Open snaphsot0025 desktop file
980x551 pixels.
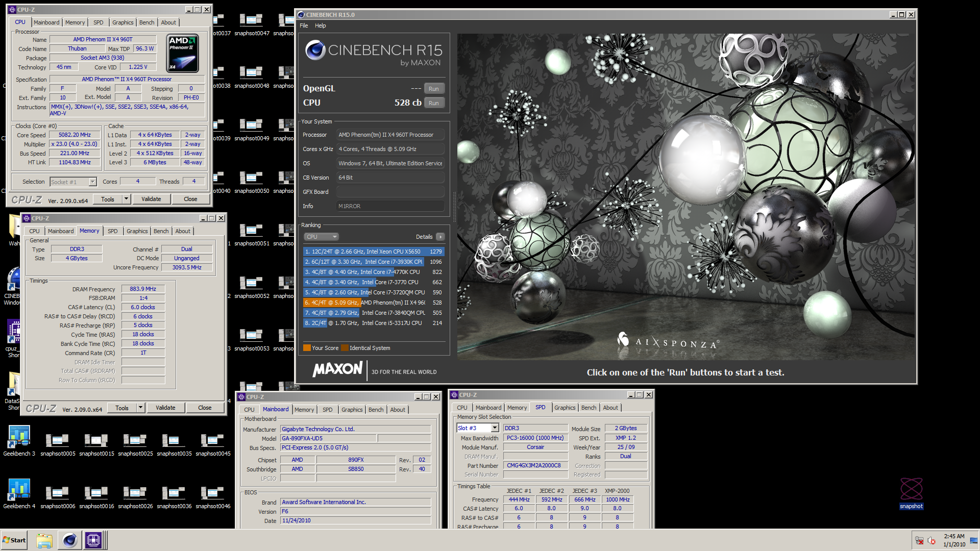click(x=135, y=444)
